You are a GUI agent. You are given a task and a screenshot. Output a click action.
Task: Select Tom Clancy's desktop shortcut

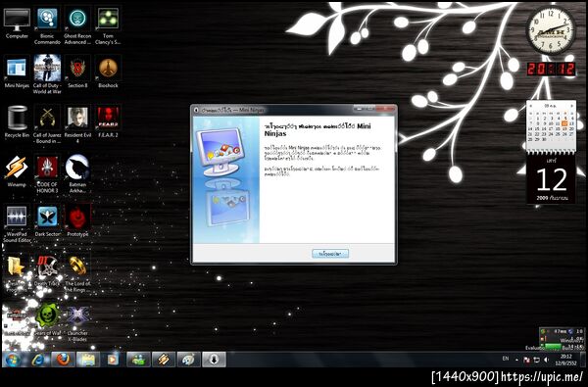click(108, 25)
